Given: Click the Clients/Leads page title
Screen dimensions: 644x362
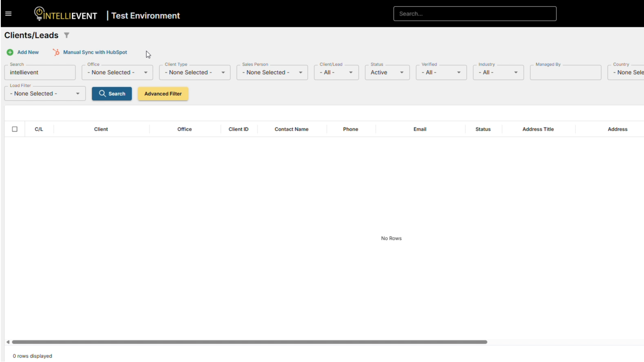Looking at the screenshot, I should click(31, 35).
